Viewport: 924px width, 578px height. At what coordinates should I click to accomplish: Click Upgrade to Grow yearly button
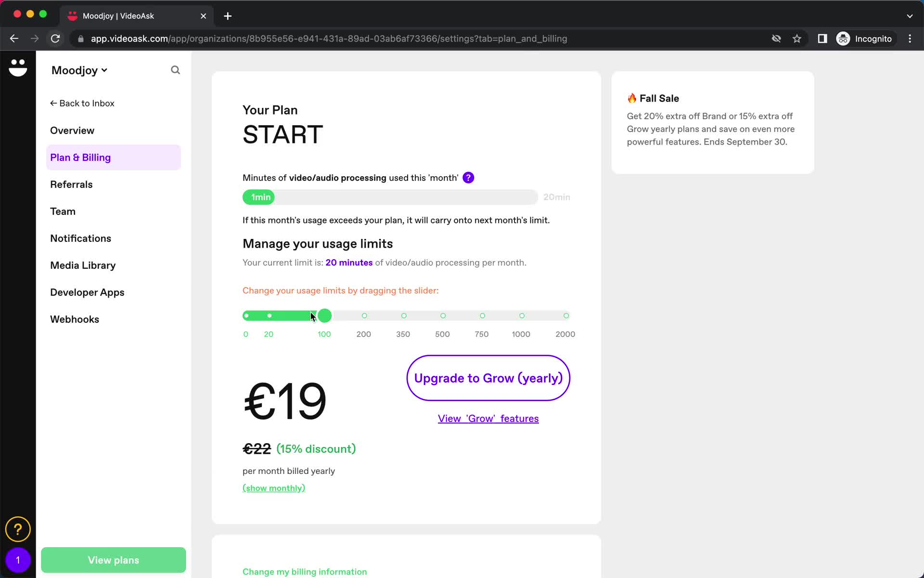(x=488, y=378)
